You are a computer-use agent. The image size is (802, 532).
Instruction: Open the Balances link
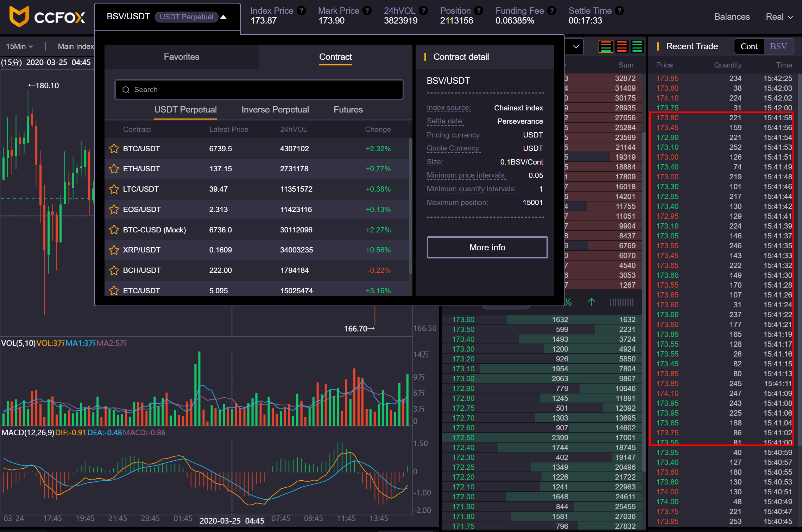pyautogui.click(x=732, y=17)
